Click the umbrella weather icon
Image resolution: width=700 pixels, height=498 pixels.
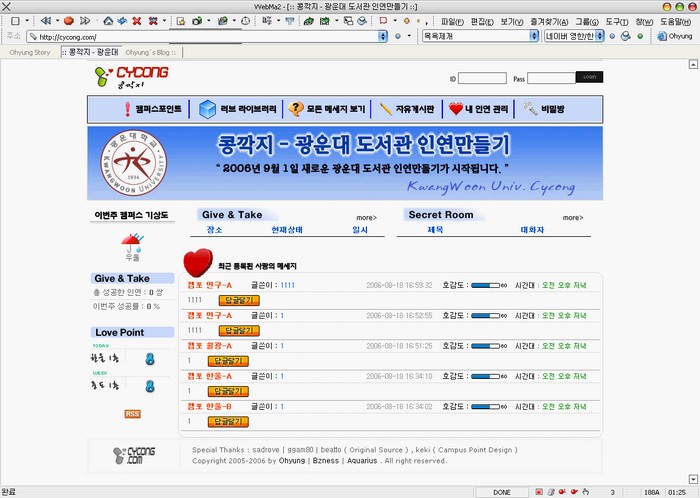[132, 243]
